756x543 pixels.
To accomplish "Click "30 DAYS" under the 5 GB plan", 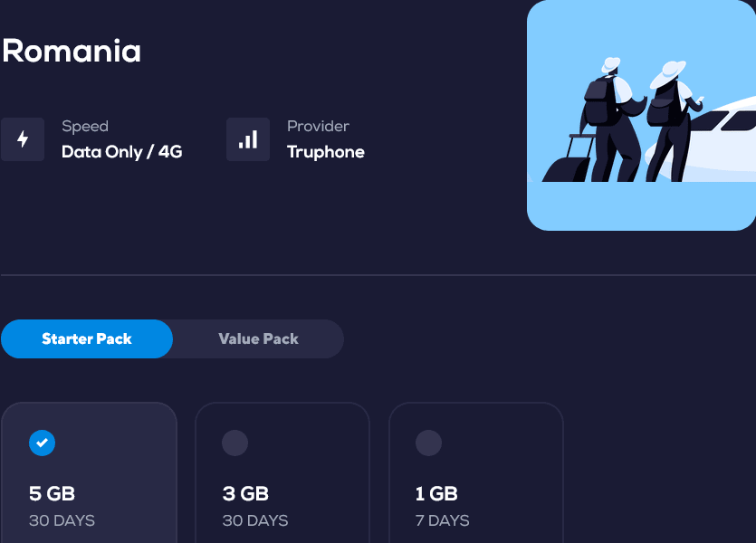I will (62, 520).
